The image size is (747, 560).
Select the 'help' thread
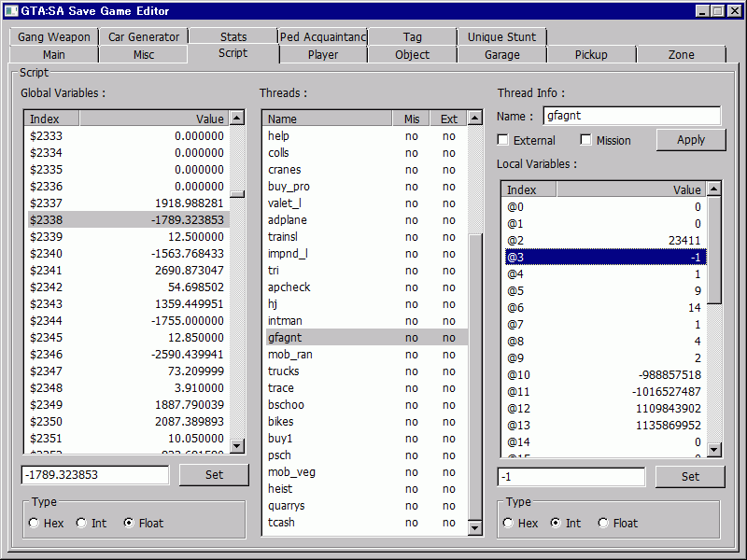click(x=366, y=135)
